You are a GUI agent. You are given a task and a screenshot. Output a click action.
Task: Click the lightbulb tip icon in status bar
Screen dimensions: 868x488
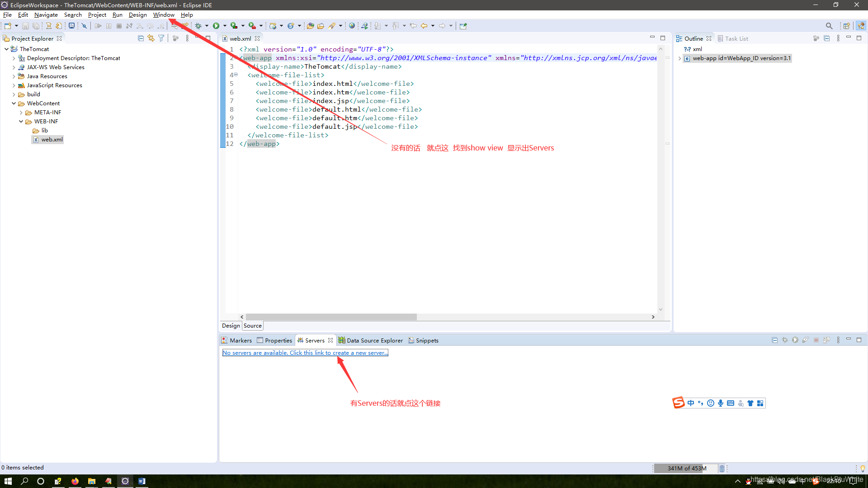pos(863,469)
